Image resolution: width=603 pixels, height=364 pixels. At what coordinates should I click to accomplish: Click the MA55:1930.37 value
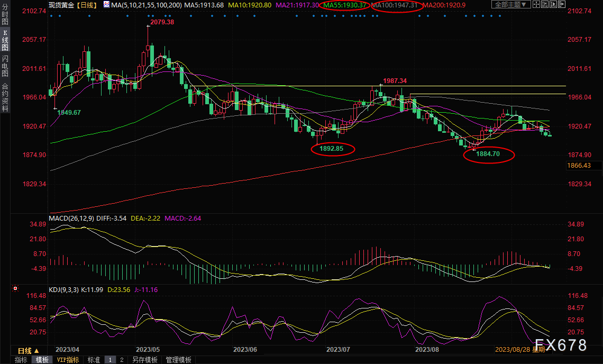coord(345,5)
